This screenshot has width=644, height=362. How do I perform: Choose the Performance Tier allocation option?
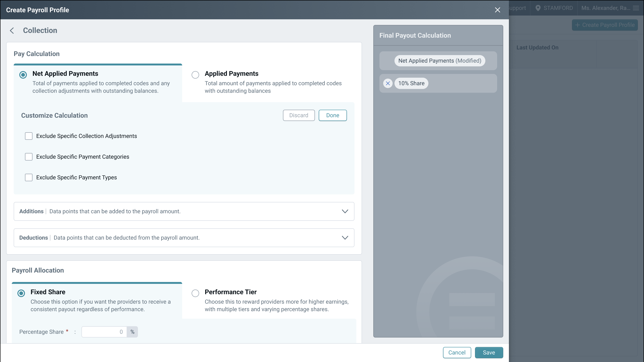195,293
